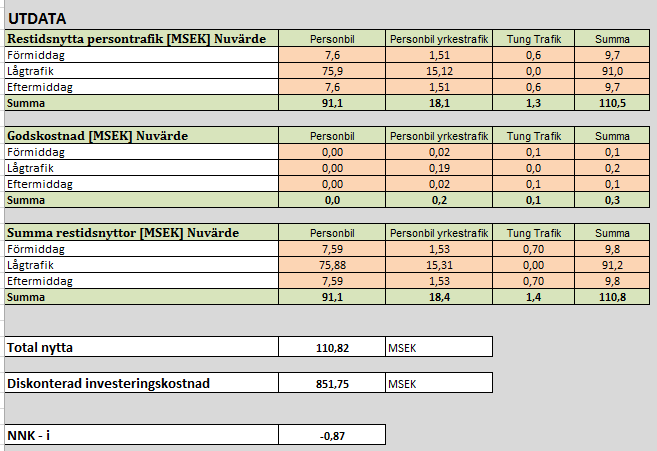
Task: Select the Lågtrafik Personbil value 75,88
Action: pyautogui.click(x=332, y=264)
